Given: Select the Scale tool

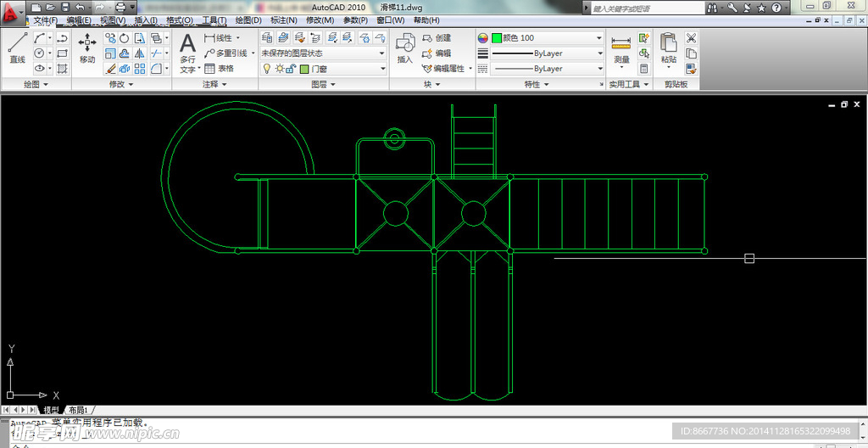Looking at the screenshot, I should pyautogui.click(x=110, y=53).
